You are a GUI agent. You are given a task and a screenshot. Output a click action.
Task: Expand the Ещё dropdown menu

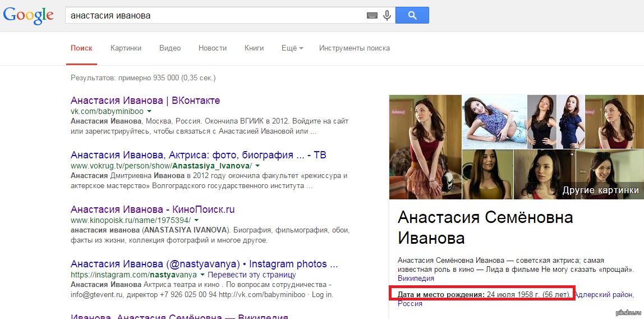pyautogui.click(x=292, y=48)
